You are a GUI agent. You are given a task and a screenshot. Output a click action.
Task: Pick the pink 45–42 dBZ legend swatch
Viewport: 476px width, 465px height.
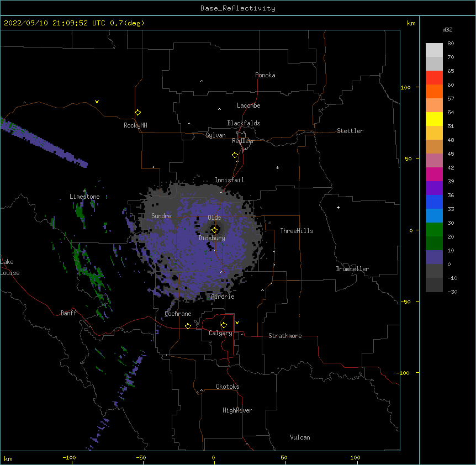[x=434, y=161]
